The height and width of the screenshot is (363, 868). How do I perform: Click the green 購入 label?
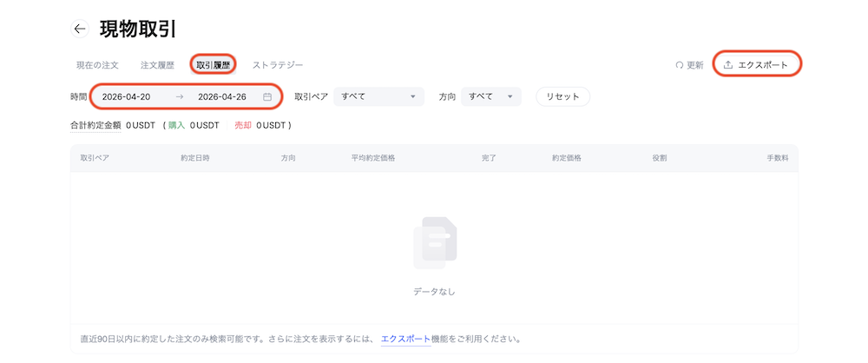point(176,125)
